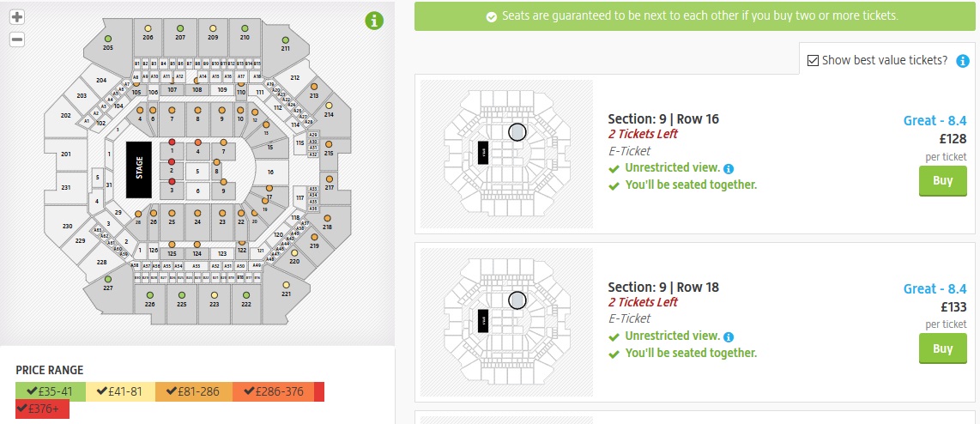Open Row 16 section preview thumbnail

518,154
